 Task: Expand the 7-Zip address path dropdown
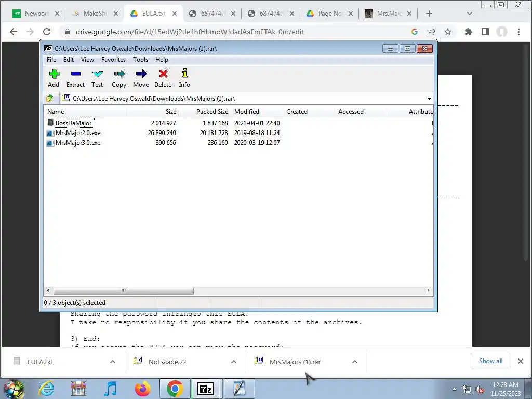tap(429, 99)
